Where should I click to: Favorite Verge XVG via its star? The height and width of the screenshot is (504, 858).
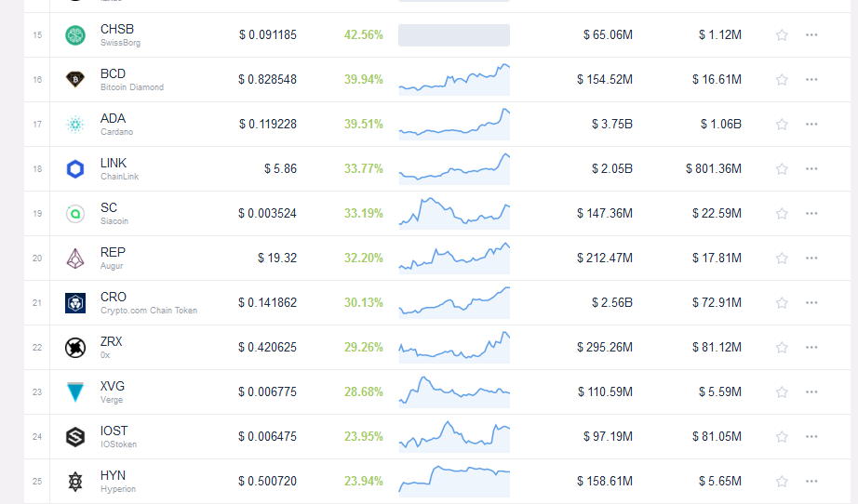click(x=782, y=392)
